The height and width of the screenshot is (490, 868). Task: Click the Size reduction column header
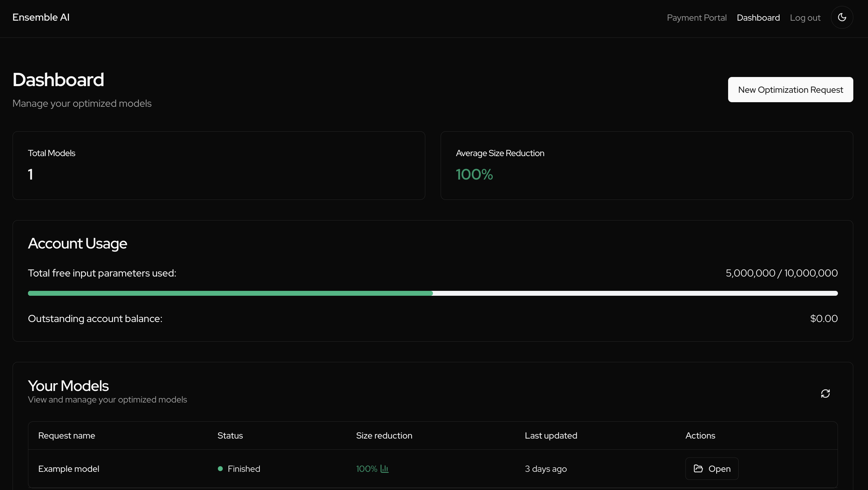(384, 435)
